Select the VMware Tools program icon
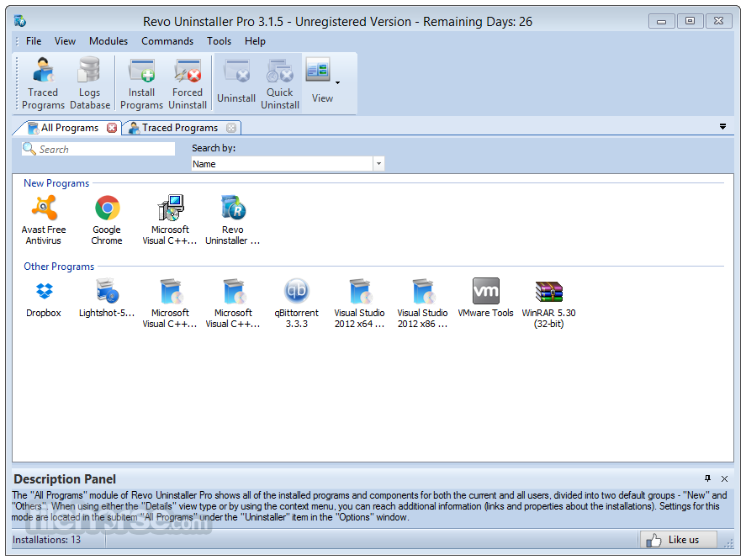This screenshot has width=746, height=560. pyautogui.click(x=486, y=298)
